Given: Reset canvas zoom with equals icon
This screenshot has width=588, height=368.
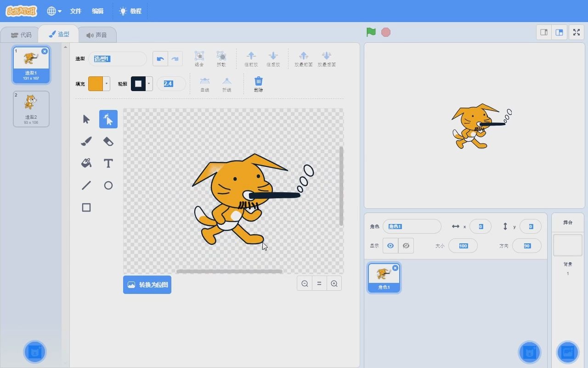Looking at the screenshot, I should [x=319, y=284].
